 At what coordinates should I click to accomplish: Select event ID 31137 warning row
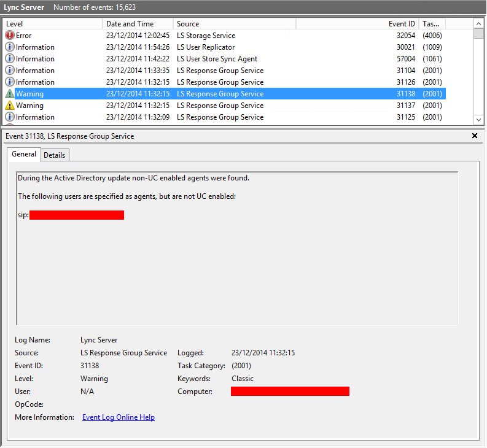coord(224,106)
